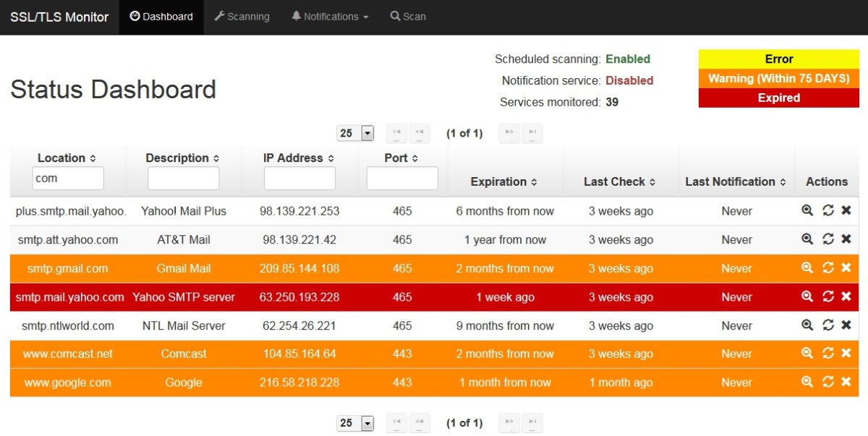Viewport: 868px width, 436px height.
Task: View certificate details for smtp.gmail.com
Action: tap(807, 268)
